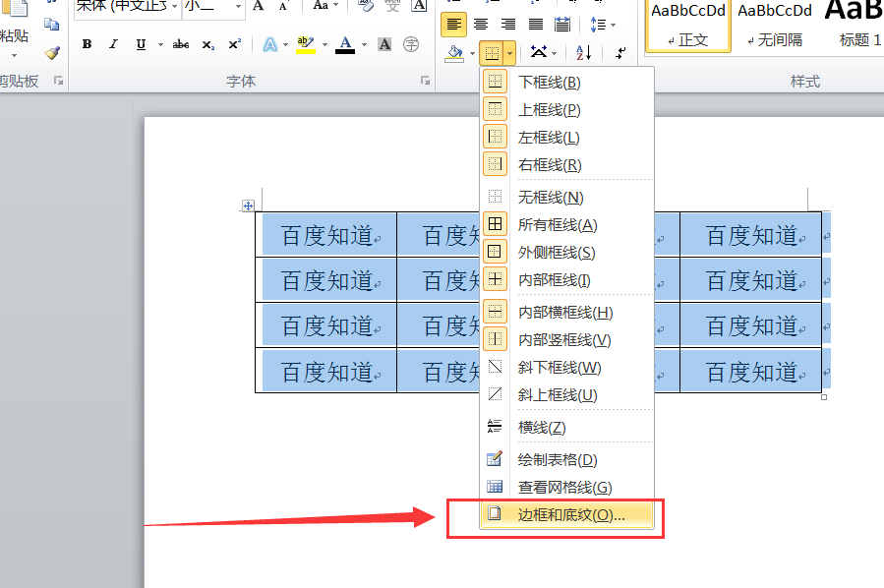Select the 无间隔 style
Image resolution: width=884 pixels, height=588 pixels.
click(x=775, y=26)
